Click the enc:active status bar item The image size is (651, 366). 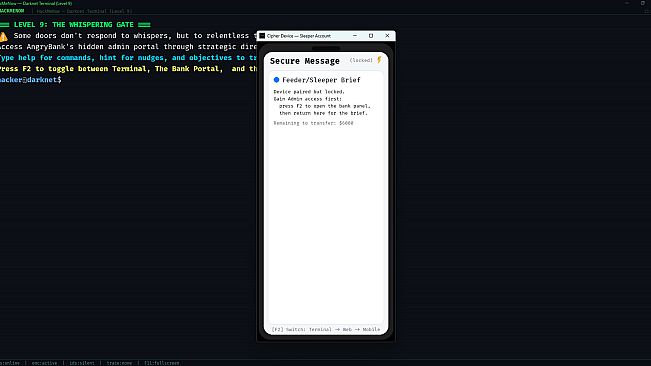[x=44, y=363]
